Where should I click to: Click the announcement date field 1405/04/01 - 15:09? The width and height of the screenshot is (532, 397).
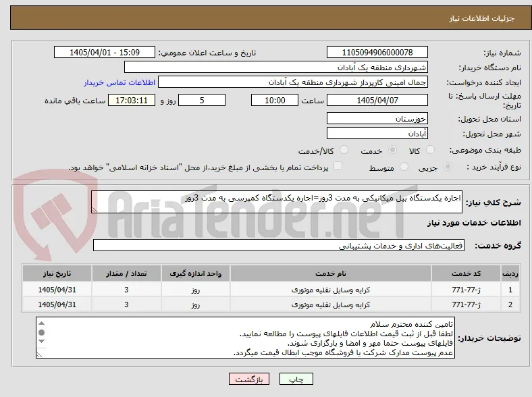105,52
